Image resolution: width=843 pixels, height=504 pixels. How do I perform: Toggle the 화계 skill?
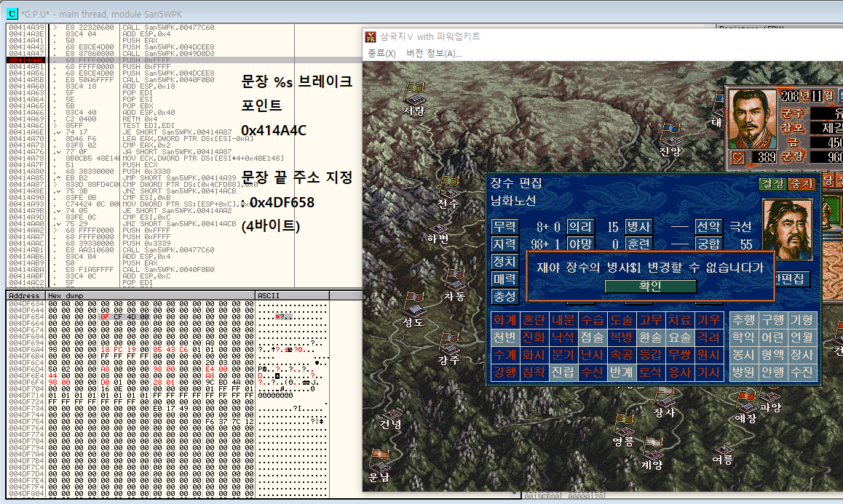click(x=504, y=320)
